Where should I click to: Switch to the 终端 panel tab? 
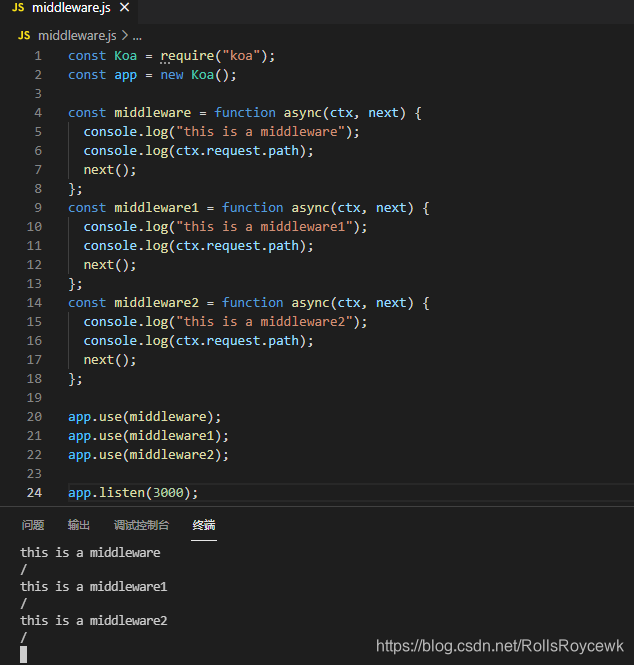tap(204, 525)
